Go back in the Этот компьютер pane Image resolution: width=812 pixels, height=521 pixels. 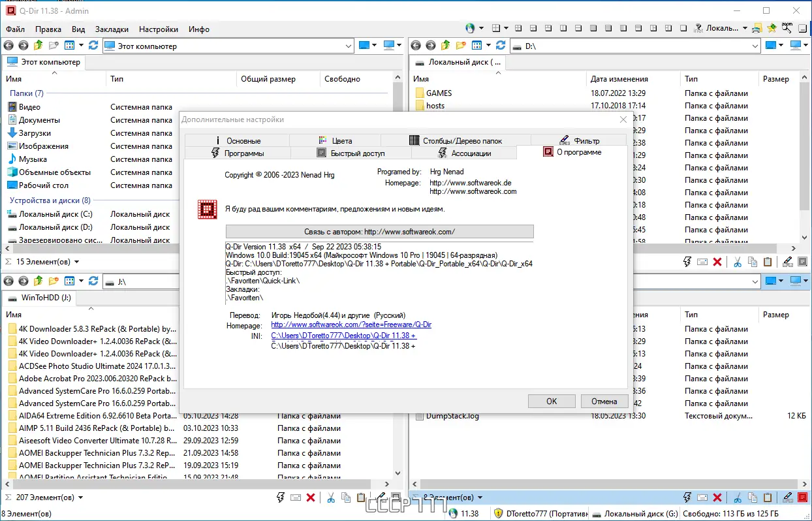(x=8, y=45)
